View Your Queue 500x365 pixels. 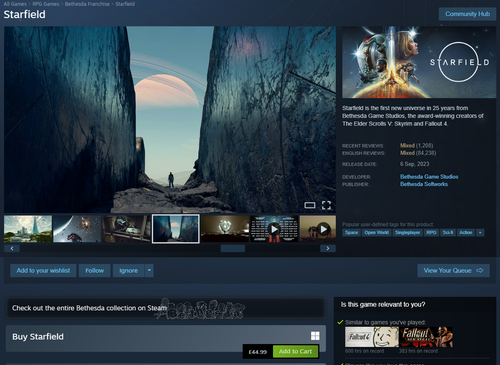453,270
